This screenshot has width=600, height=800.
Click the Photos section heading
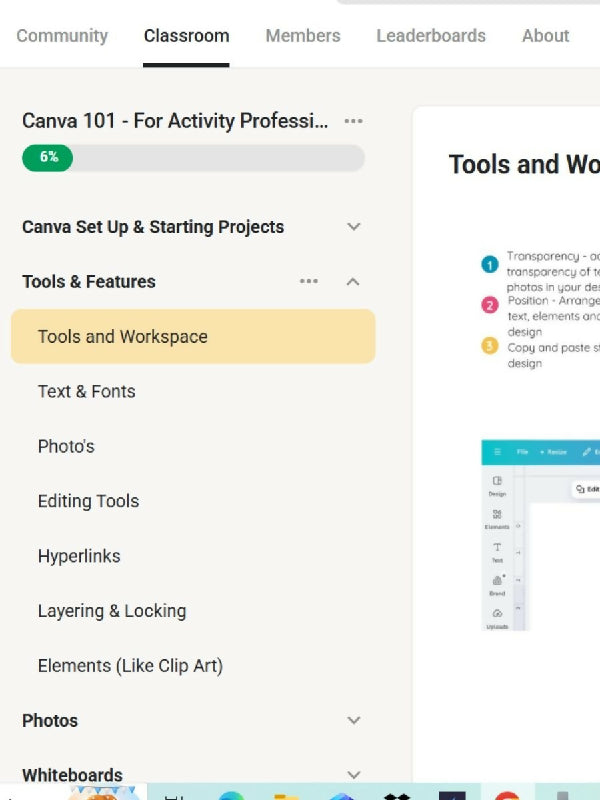click(50, 720)
